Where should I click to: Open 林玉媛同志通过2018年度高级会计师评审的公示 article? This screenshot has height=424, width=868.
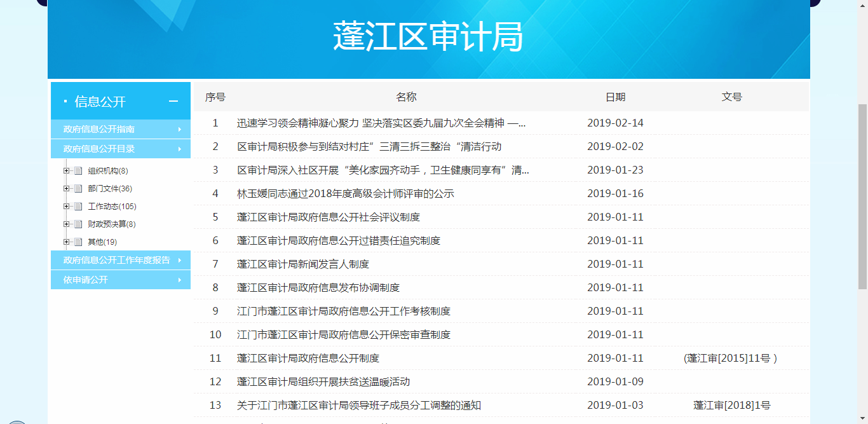pos(345,194)
